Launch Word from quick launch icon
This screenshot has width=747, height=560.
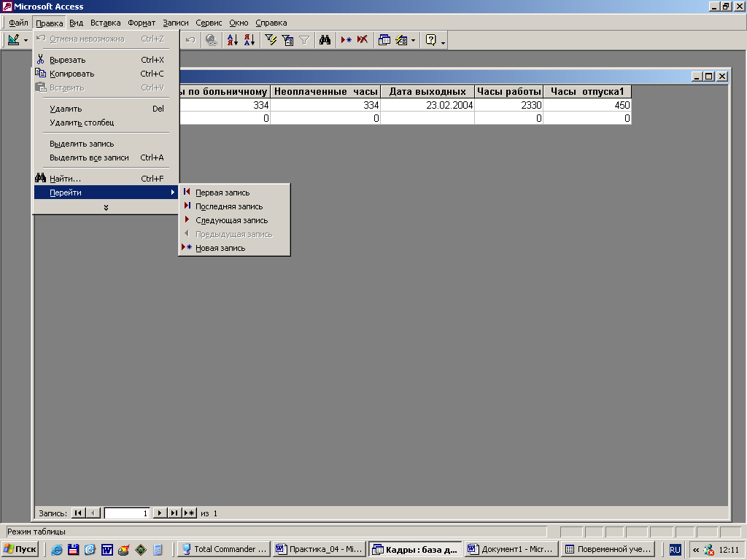click(x=107, y=550)
